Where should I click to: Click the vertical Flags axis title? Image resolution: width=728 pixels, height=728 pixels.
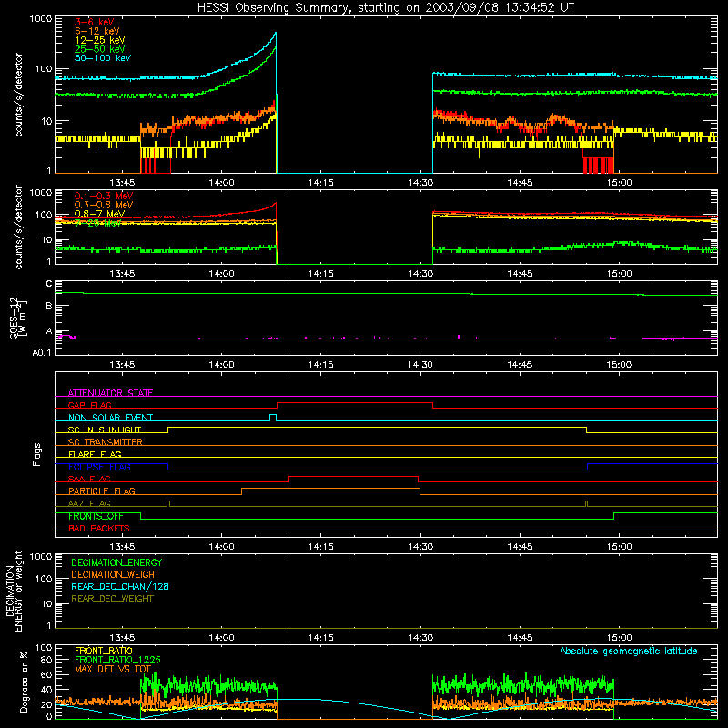click(x=37, y=454)
